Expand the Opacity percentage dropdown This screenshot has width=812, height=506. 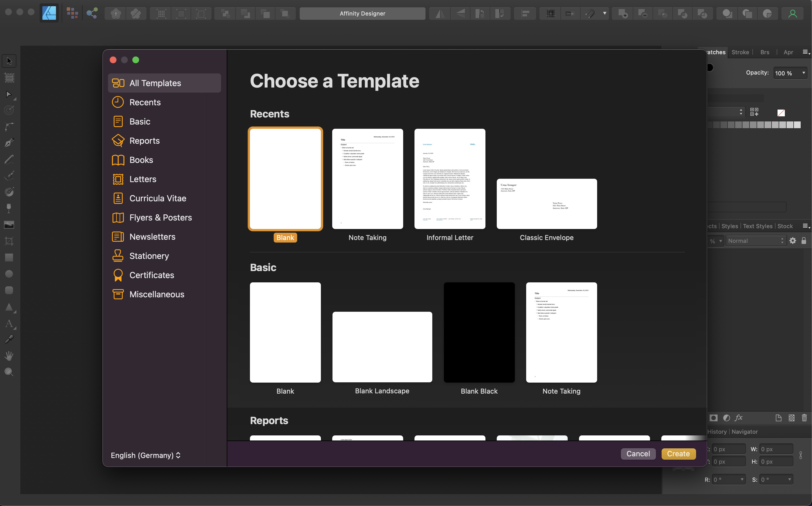(x=803, y=73)
